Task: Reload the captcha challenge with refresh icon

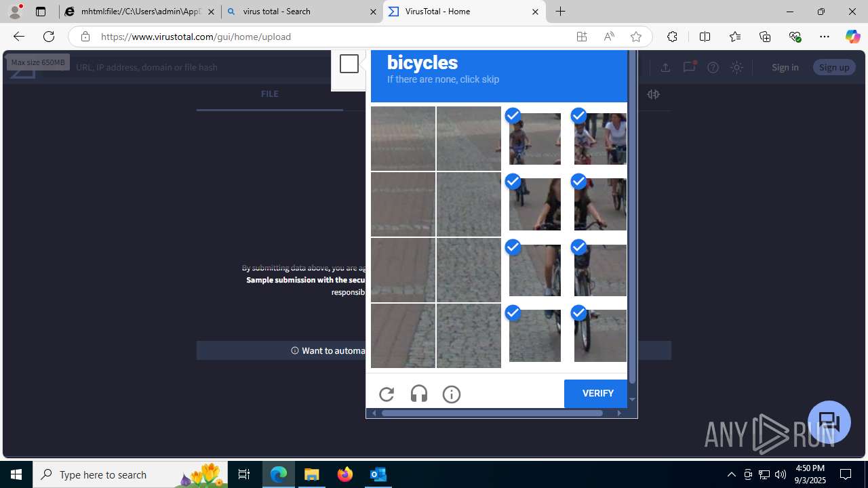Action: pyautogui.click(x=387, y=394)
